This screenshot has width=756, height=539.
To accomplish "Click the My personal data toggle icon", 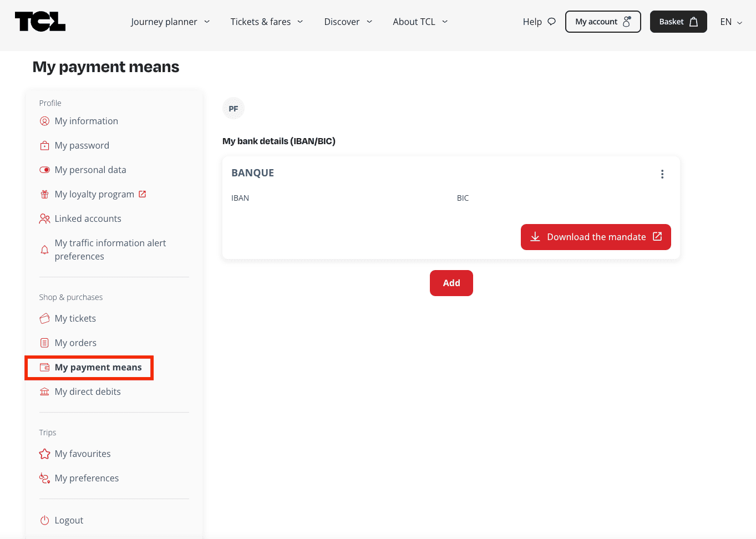I will [45, 170].
